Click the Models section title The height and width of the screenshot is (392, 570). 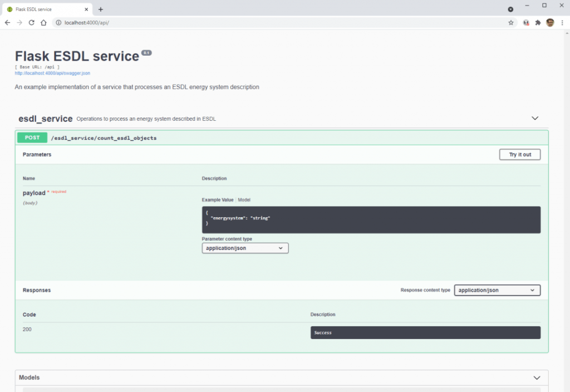coord(29,378)
